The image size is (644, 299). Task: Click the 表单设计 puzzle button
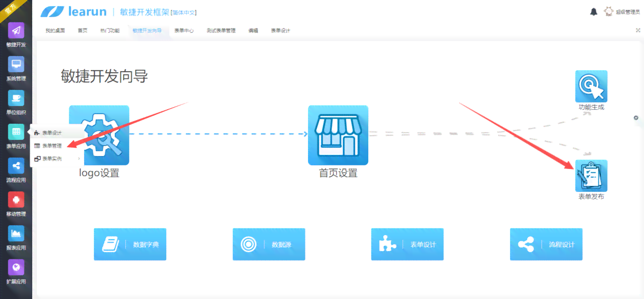(x=407, y=244)
